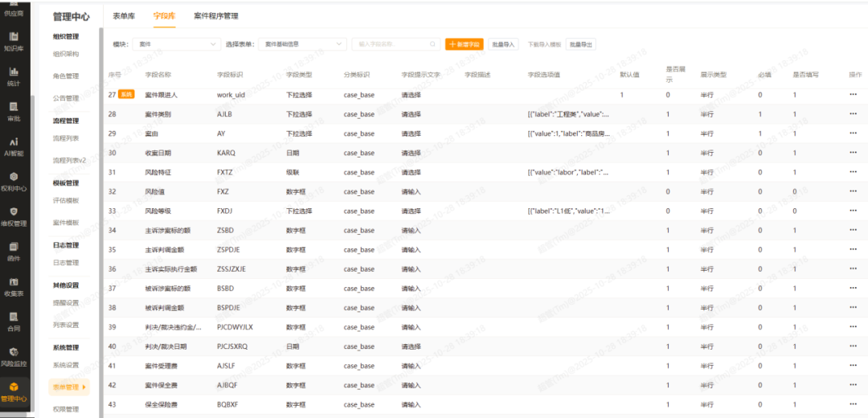Open 组织架构 in the management menu
Image resolution: width=868 pixels, height=418 pixels.
(66, 54)
